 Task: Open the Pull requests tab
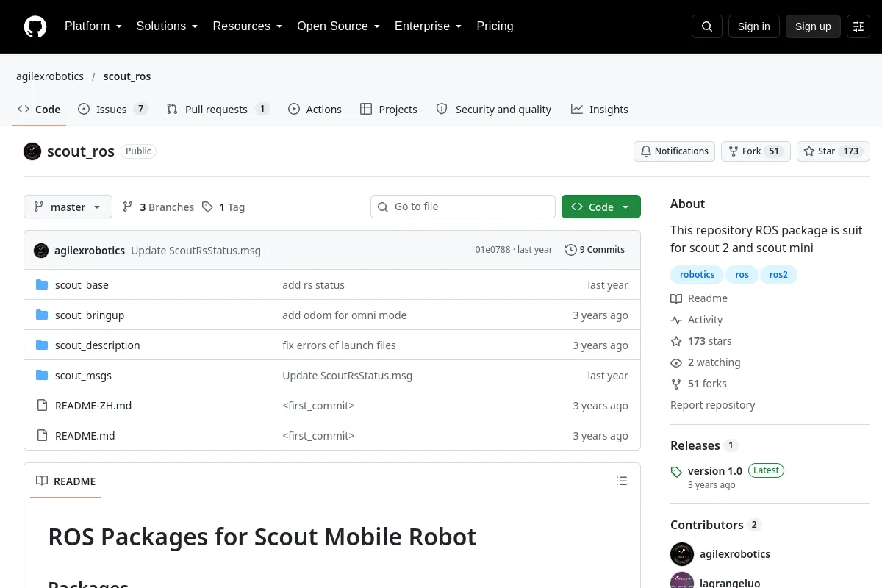coord(218,110)
